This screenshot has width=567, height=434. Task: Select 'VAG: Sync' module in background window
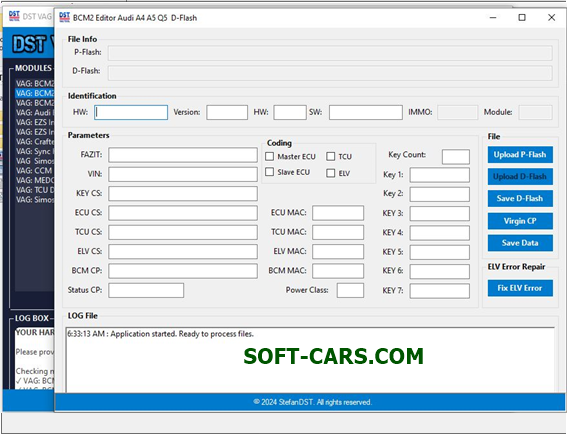click(x=34, y=151)
